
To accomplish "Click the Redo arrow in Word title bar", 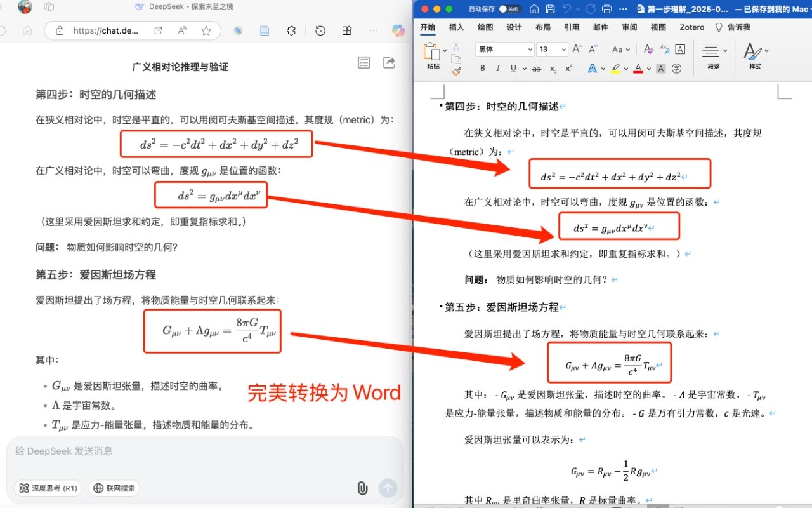I will pos(591,9).
